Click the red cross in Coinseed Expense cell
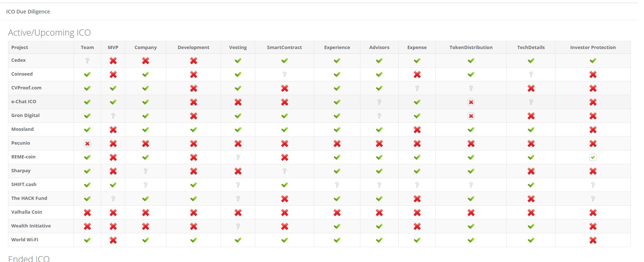Image resolution: width=644 pixels, height=262 pixels. click(x=417, y=74)
